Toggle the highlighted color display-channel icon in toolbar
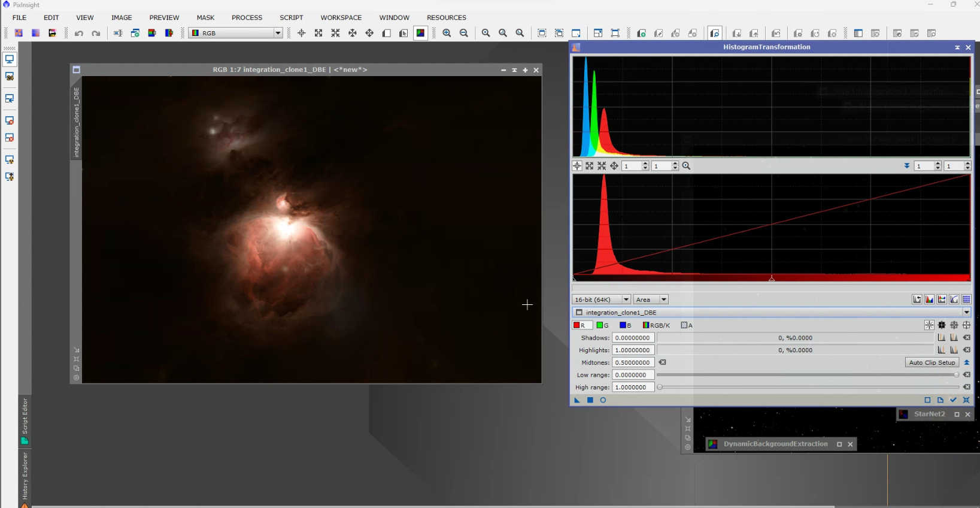This screenshot has width=980, height=508. pyautogui.click(x=421, y=33)
